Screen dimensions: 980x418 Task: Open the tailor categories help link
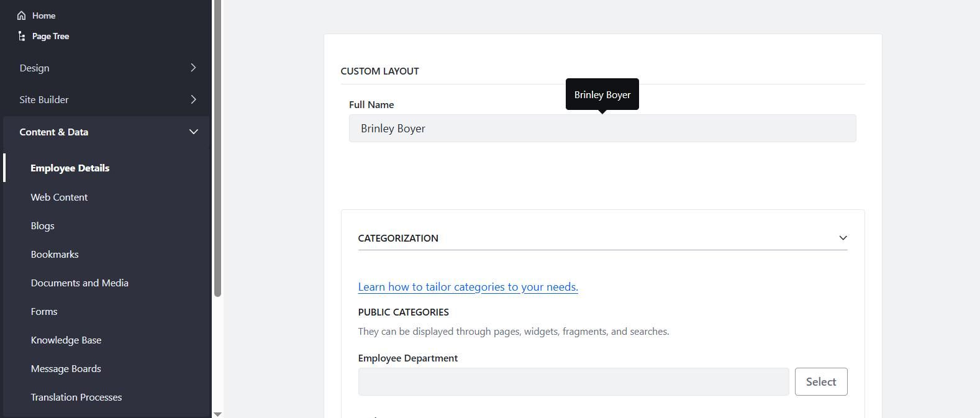468,287
